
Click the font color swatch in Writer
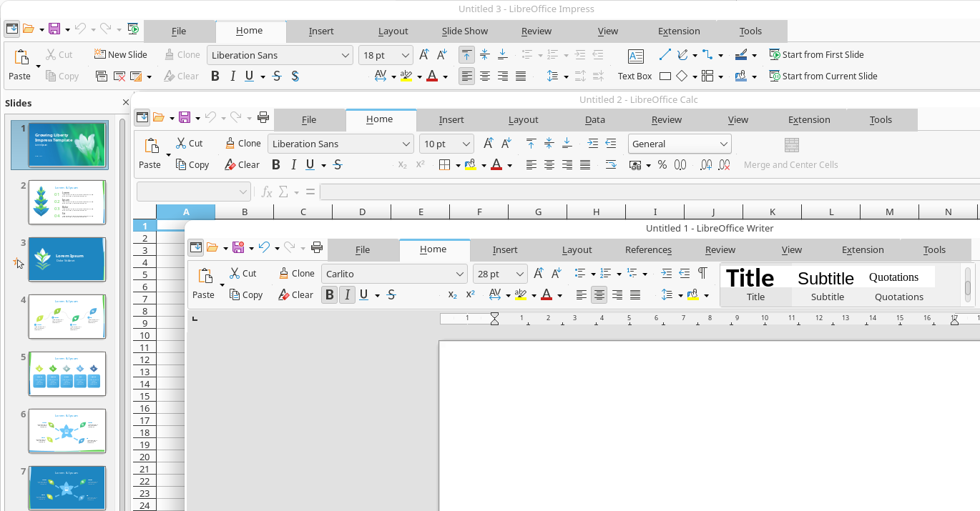547,294
